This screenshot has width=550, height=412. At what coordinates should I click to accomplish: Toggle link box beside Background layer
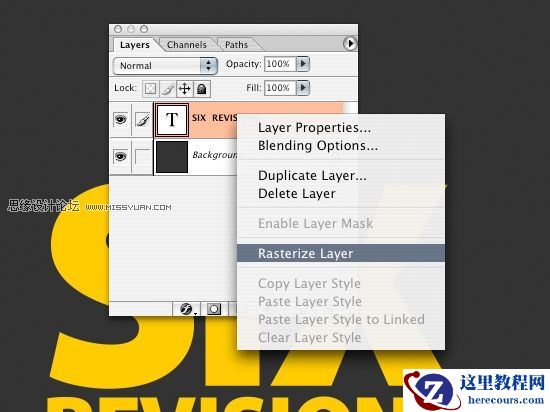tap(142, 156)
